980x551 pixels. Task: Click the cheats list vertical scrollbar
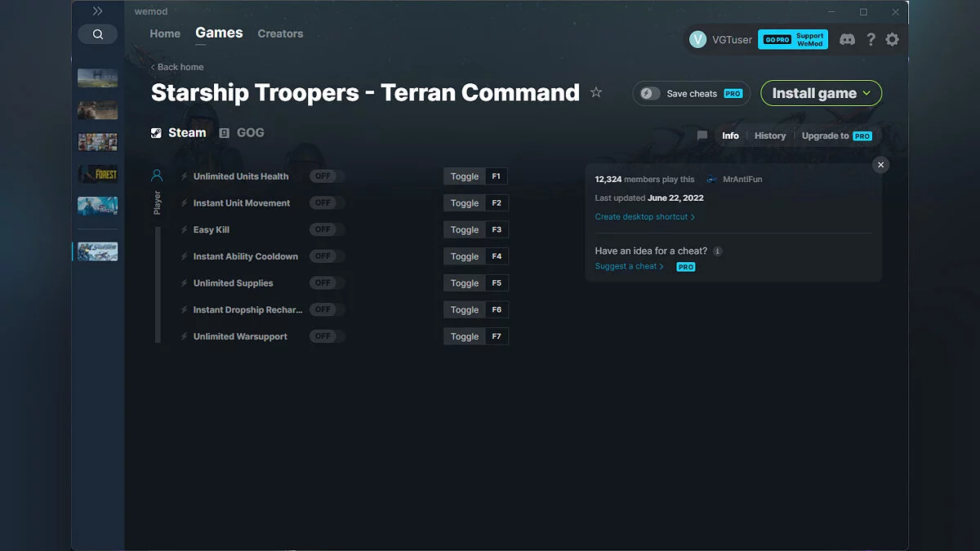pyautogui.click(x=158, y=284)
